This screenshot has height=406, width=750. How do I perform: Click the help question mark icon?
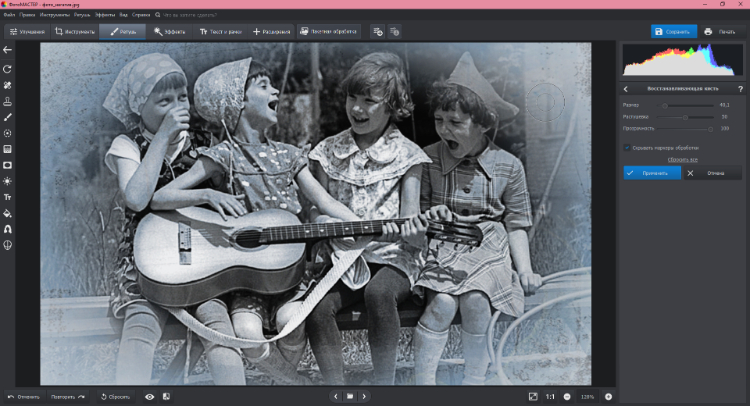coord(739,89)
